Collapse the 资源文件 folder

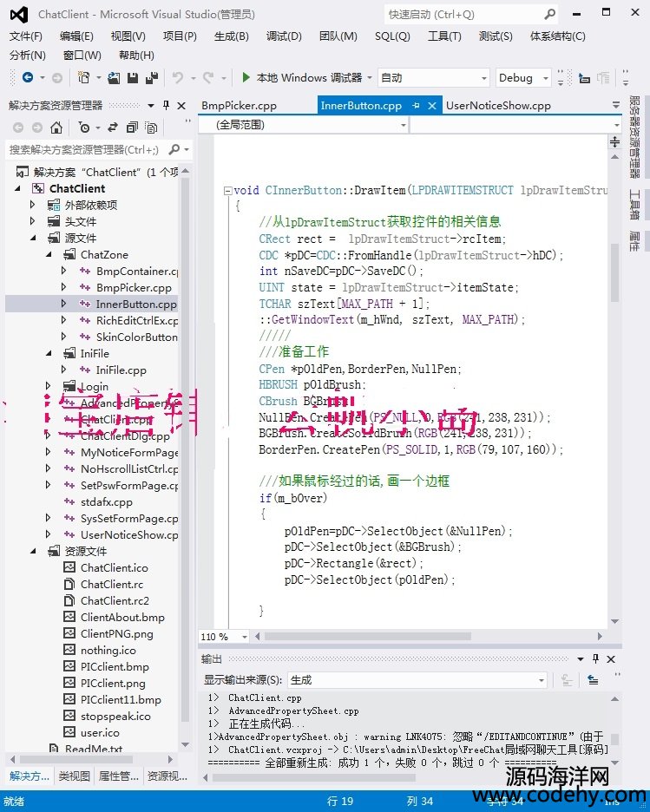pyautogui.click(x=33, y=552)
